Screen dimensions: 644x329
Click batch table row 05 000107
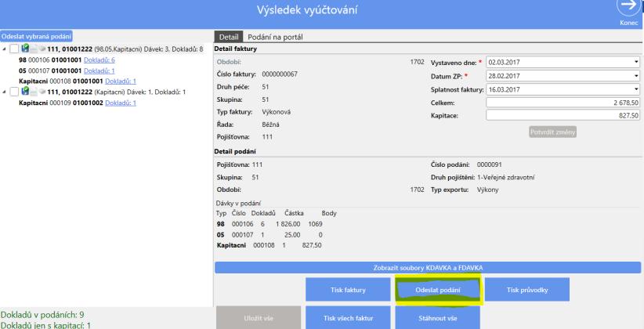click(x=270, y=235)
